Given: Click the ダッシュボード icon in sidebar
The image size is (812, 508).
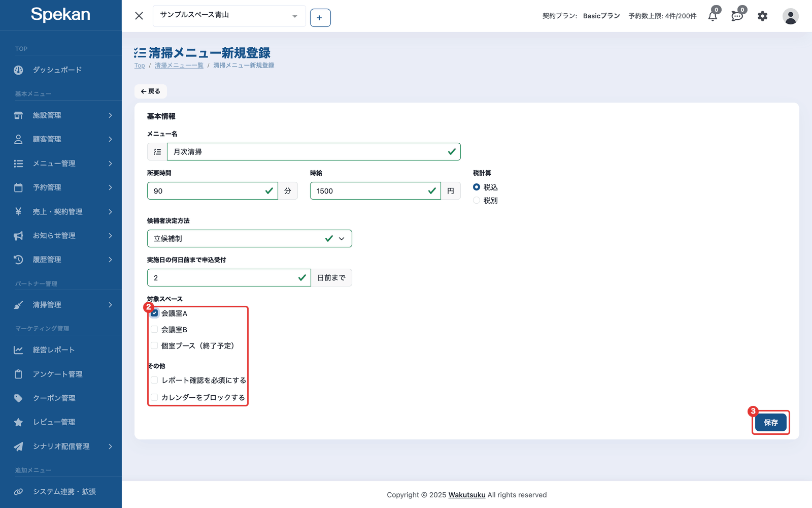Looking at the screenshot, I should (x=18, y=70).
